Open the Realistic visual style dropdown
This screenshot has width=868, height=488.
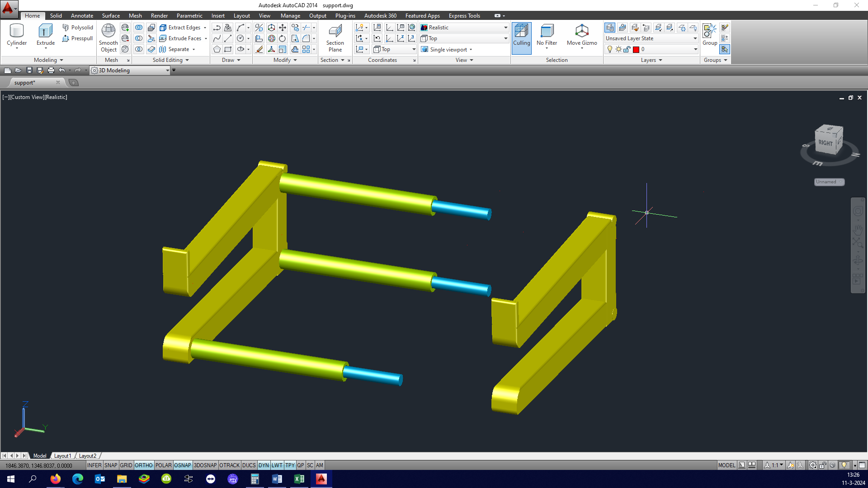pyautogui.click(x=464, y=28)
